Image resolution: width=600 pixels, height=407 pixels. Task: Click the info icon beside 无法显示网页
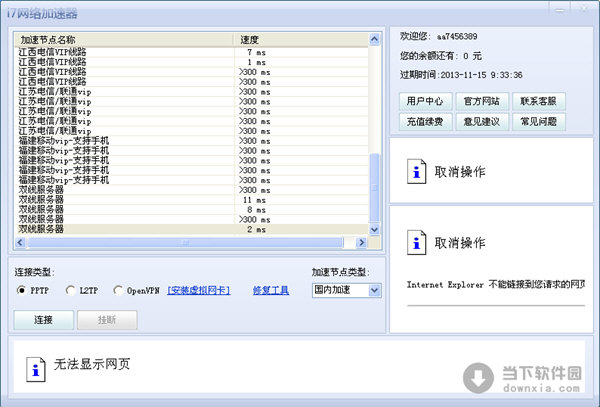point(36,370)
